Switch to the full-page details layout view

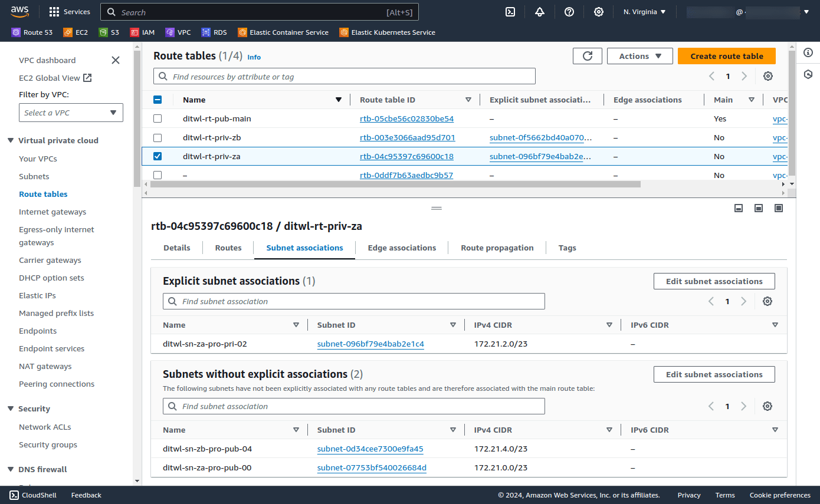(x=778, y=208)
